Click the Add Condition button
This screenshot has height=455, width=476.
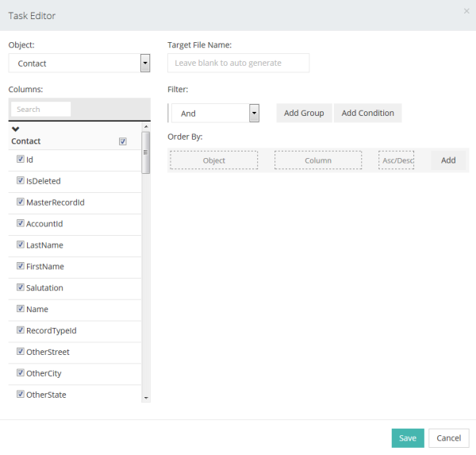click(367, 114)
